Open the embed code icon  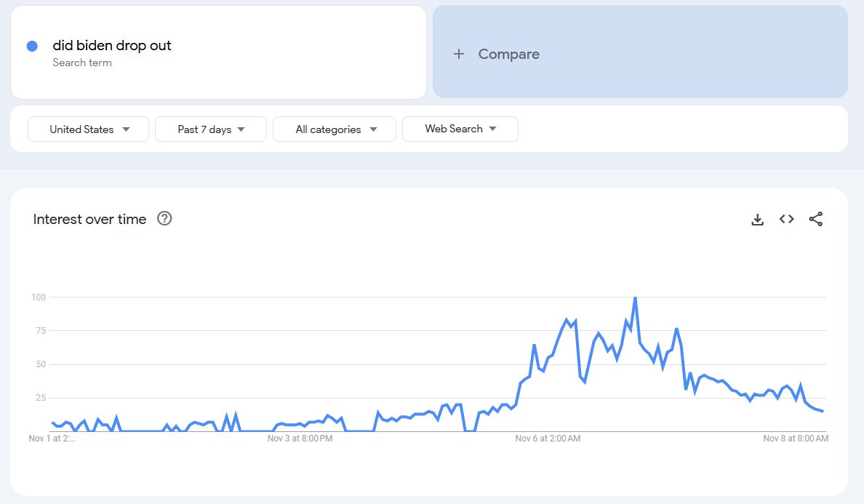[786, 219]
